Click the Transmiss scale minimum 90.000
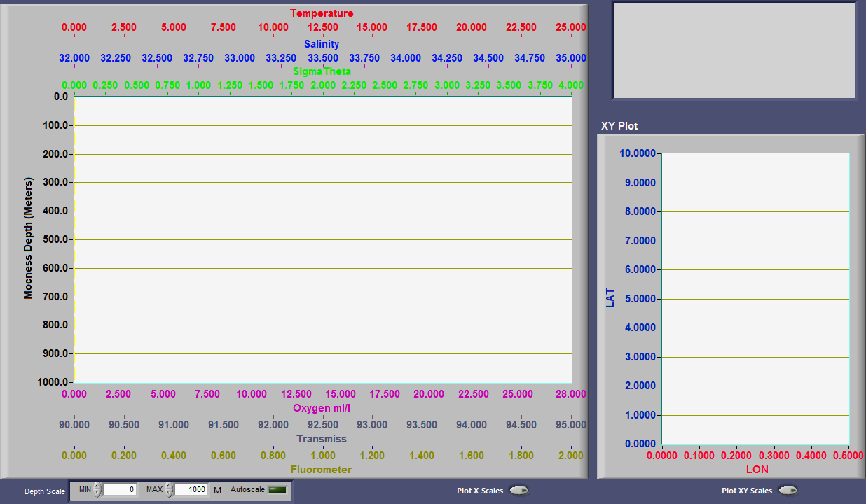The width and height of the screenshot is (866, 504). 74,425
